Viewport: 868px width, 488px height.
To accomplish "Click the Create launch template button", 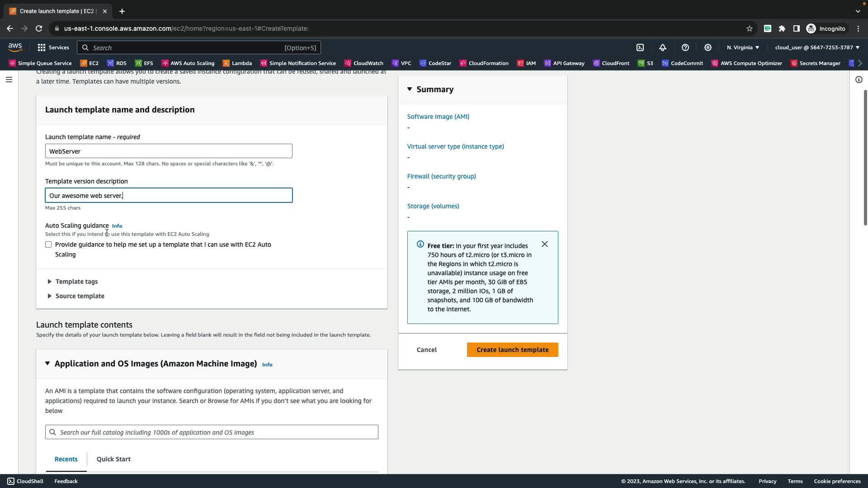I will 512,350.
